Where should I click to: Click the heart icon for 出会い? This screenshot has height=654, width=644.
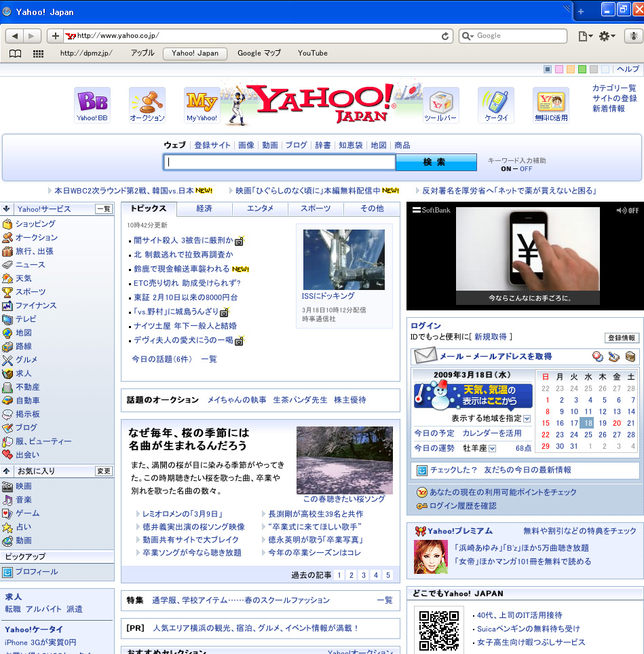tap(7, 454)
